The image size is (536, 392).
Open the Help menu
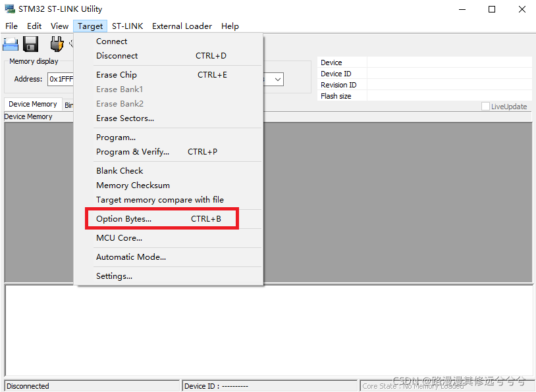tap(230, 26)
